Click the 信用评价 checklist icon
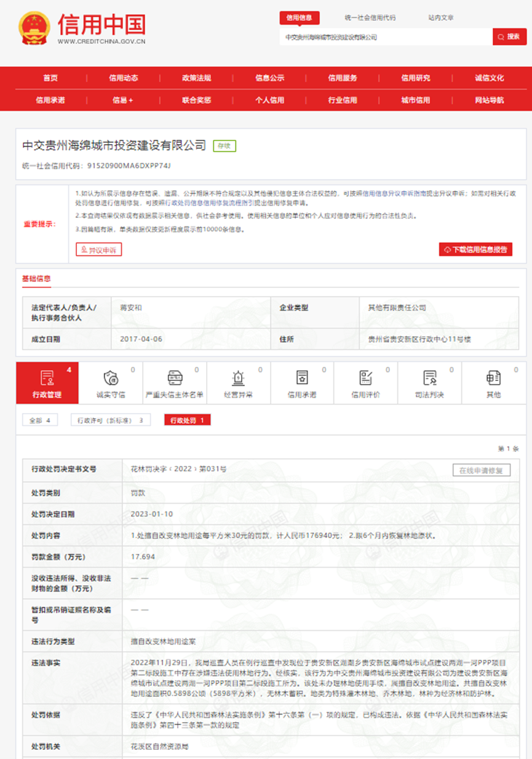The height and width of the screenshot is (759, 532). 365,377
